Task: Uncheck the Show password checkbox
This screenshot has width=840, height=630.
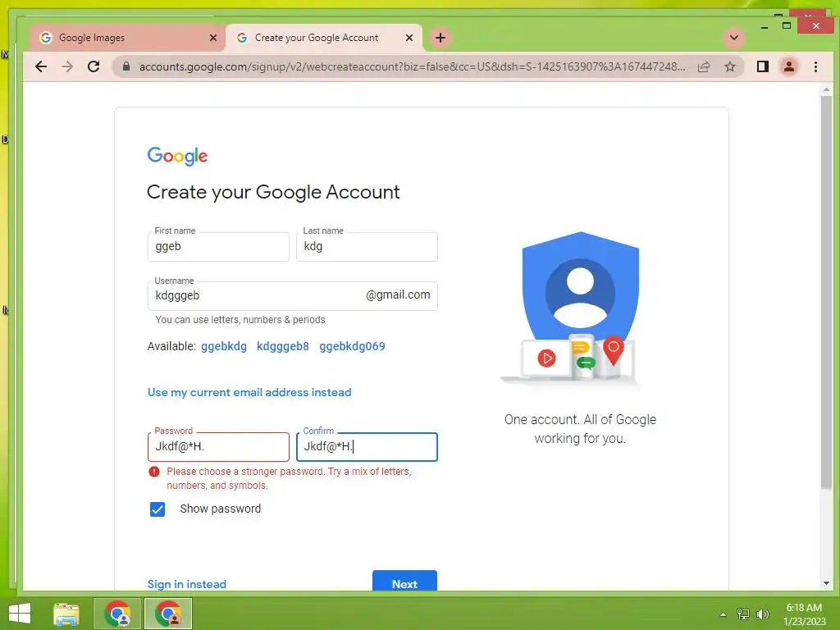Action: 157,509
